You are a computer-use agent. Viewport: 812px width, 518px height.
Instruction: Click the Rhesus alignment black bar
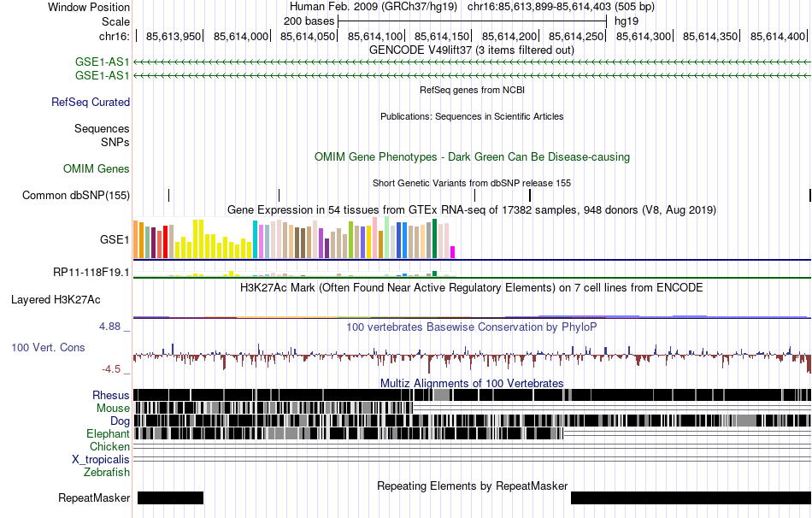tap(472, 395)
